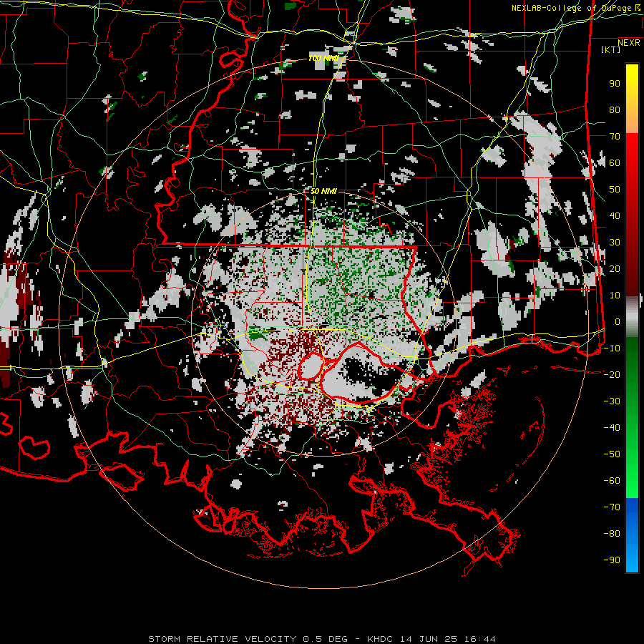Click the 60 scale value
This screenshot has width=644, height=644.
[615, 162]
